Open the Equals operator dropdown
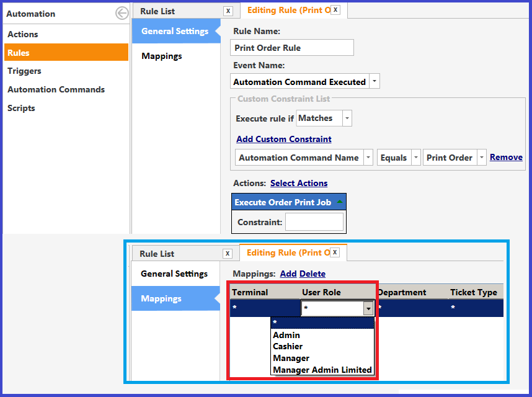The image size is (532, 397). coord(415,158)
